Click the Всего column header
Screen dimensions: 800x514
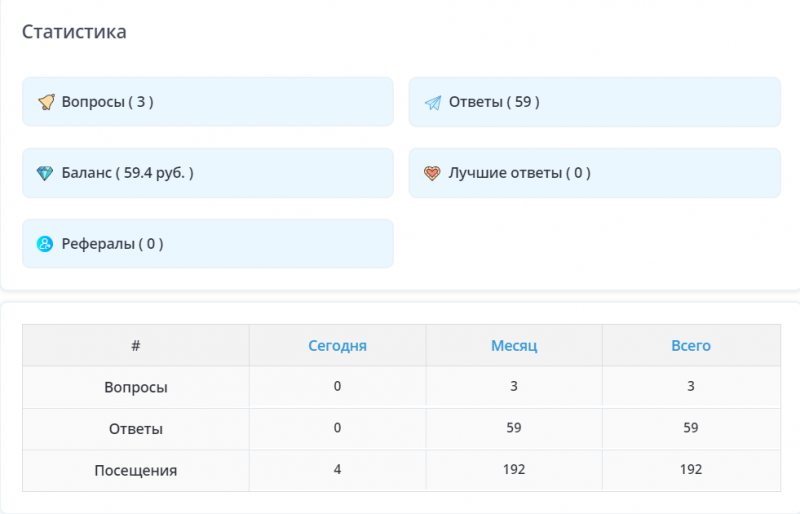(691, 346)
